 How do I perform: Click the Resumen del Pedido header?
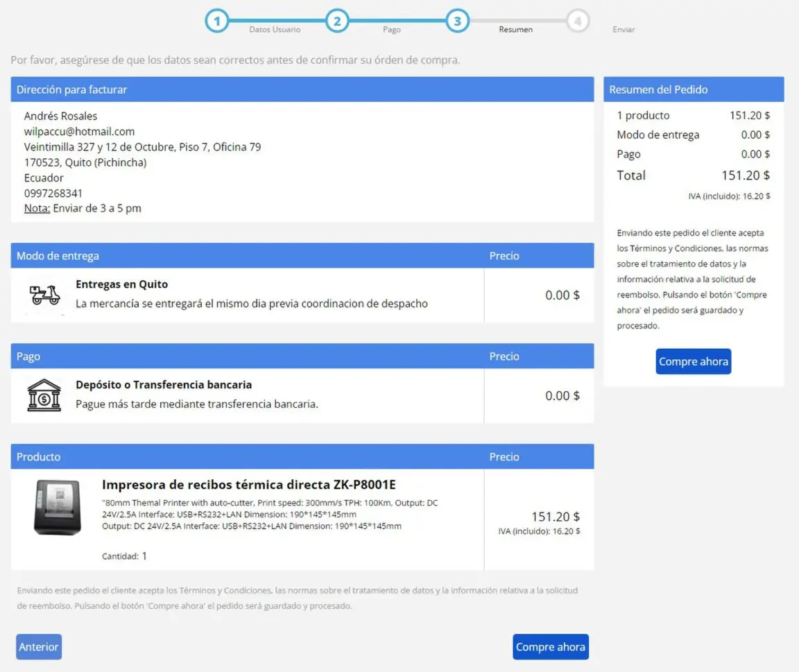(658, 89)
